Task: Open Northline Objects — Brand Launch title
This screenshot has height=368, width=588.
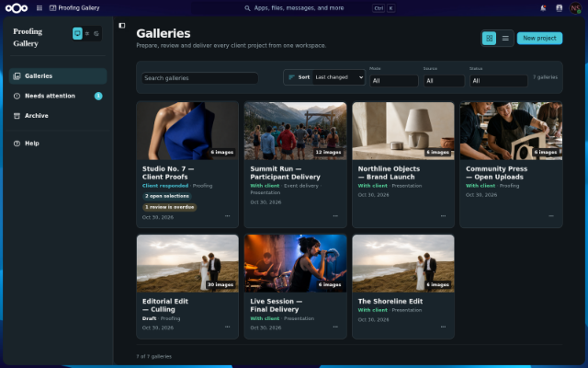Action: (x=389, y=173)
